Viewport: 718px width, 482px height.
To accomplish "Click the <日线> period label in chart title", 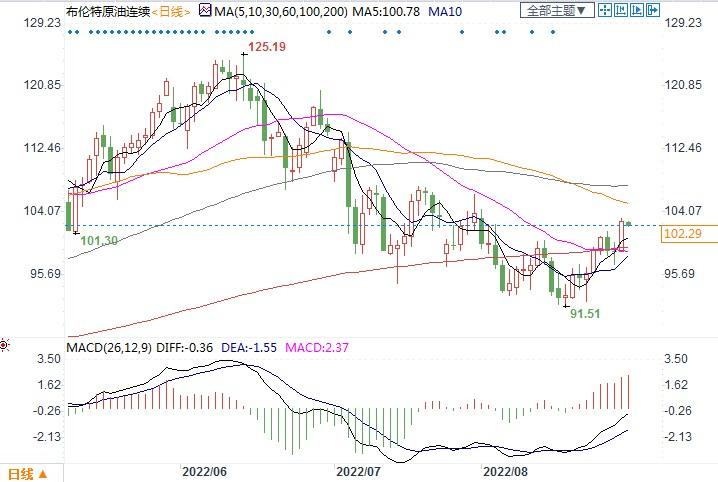I will (x=172, y=11).
